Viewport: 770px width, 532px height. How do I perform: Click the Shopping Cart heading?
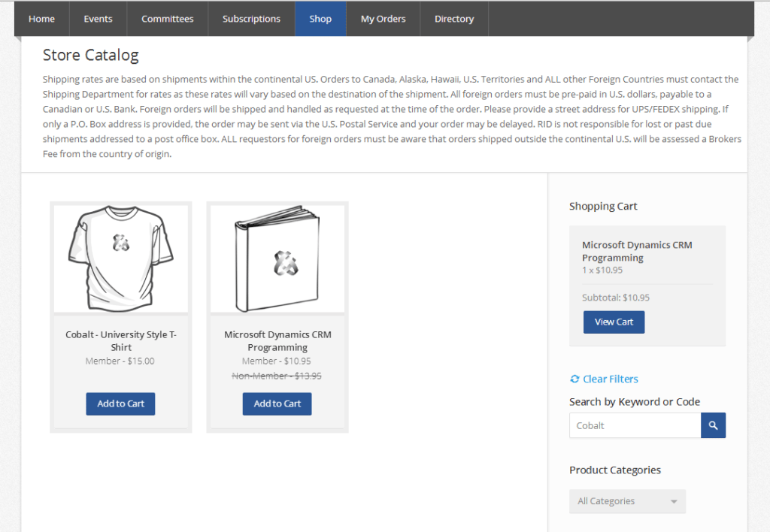603,206
